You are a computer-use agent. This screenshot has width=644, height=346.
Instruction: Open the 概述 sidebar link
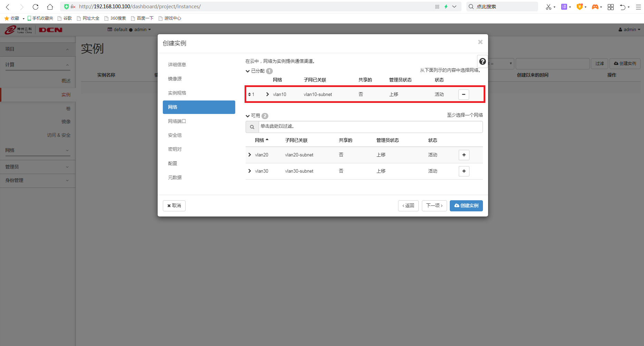(x=66, y=81)
